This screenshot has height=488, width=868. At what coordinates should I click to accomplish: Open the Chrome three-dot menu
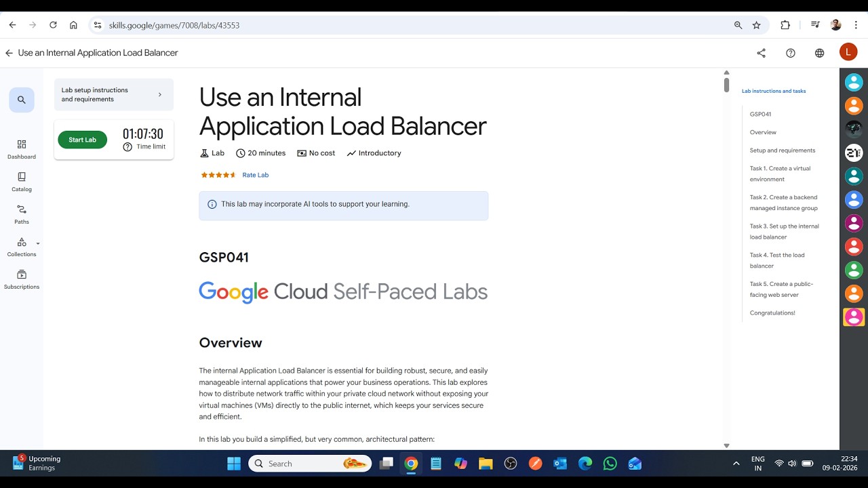(856, 25)
